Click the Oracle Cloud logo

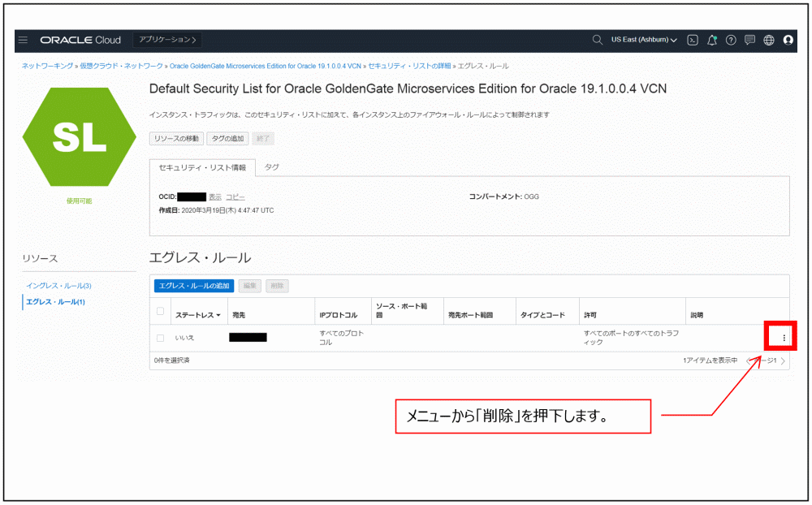(80, 40)
